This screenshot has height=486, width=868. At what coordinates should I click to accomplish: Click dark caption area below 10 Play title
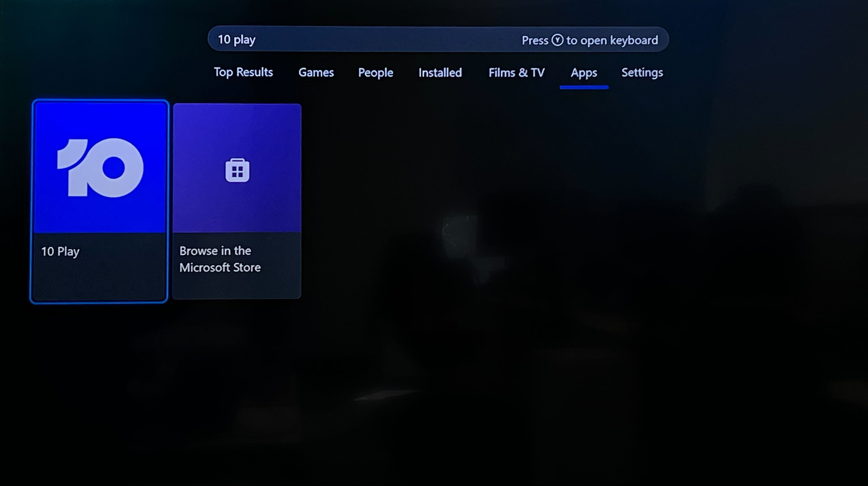(99, 282)
